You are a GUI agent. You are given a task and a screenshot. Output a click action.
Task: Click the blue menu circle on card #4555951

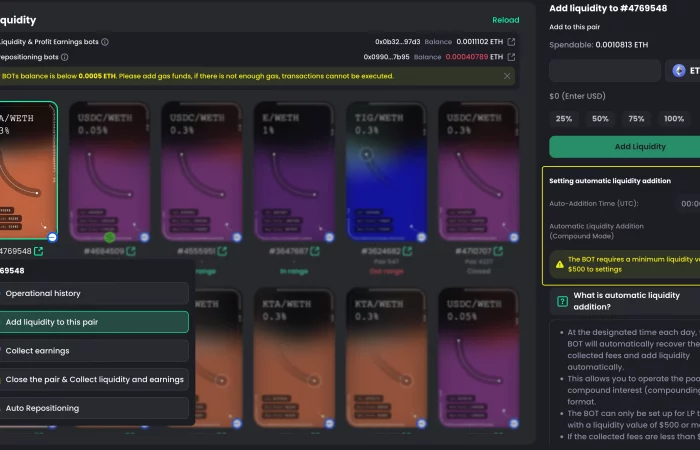click(237, 238)
